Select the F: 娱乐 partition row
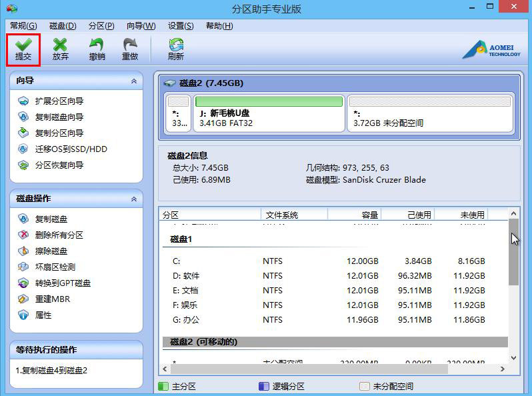Image resolution: width=532 pixels, height=396 pixels. pos(329,305)
